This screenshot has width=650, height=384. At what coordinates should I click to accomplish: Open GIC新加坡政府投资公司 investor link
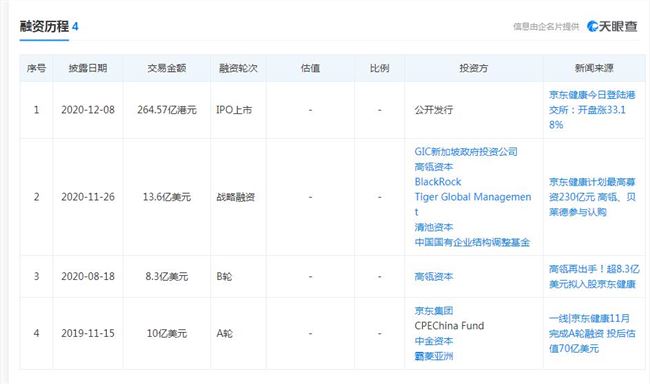tap(466, 152)
